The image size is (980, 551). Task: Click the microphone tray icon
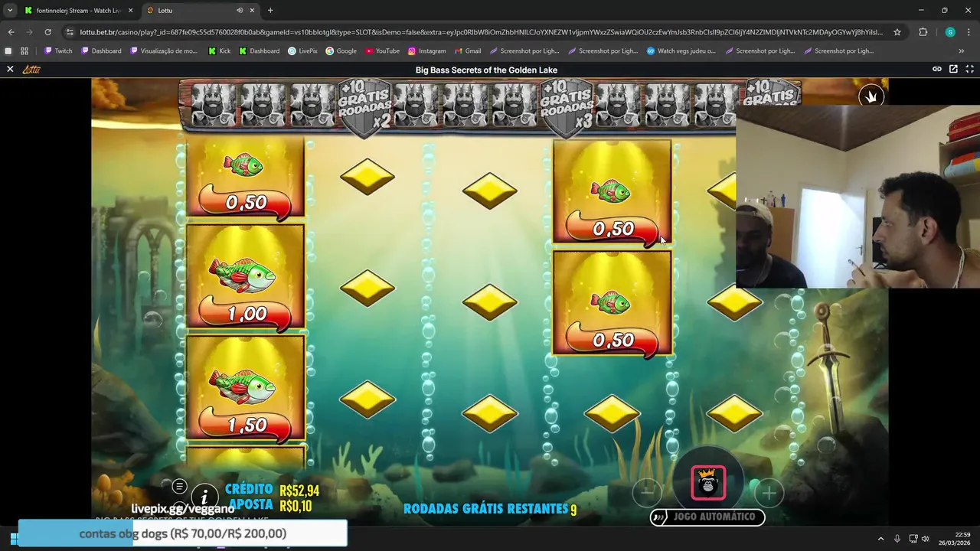pyautogui.click(x=897, y=539)
